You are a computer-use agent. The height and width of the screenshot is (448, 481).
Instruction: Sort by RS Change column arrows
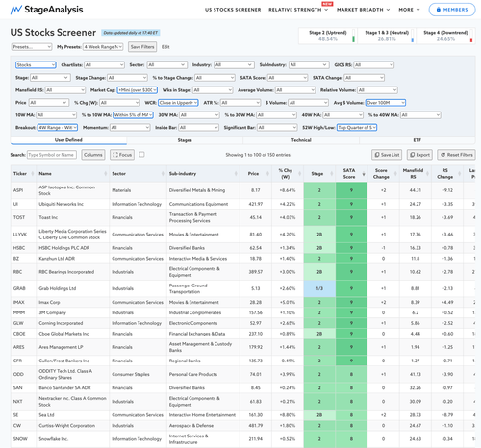pyautogui.click(x=459, y=174)
